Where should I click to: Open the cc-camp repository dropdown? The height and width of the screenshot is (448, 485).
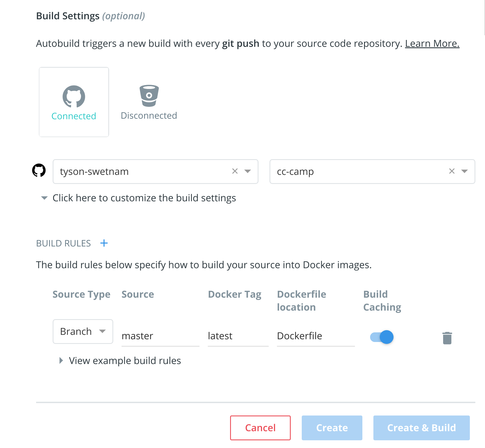[465, 171]
